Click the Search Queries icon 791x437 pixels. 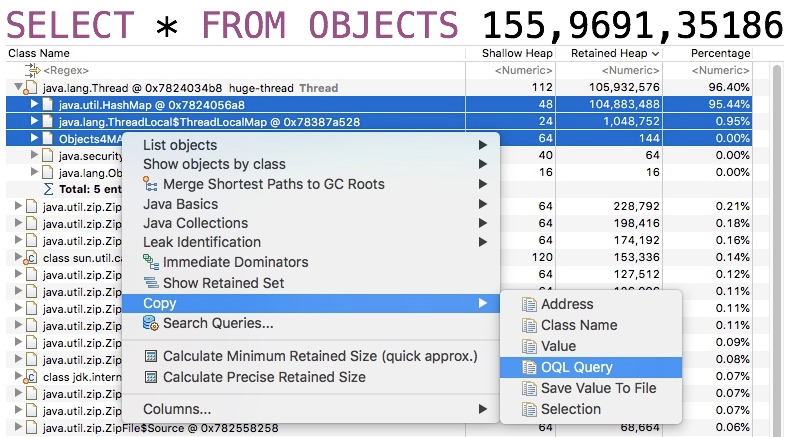pyautogui.click(x=150, y=323)
